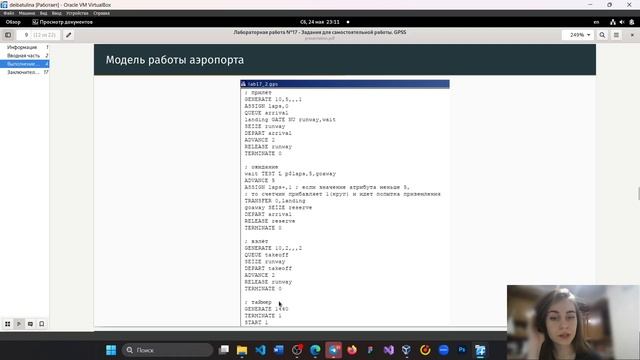640x360 pixels.
Task: Open VirtualBox cube icon on taskbar
Action: coord(407,350)
